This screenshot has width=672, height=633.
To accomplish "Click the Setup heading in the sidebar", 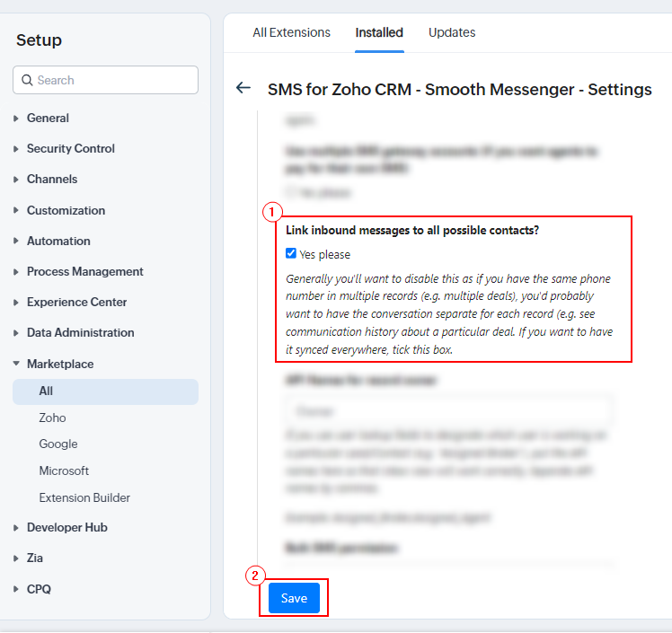I will click(39, 40).
